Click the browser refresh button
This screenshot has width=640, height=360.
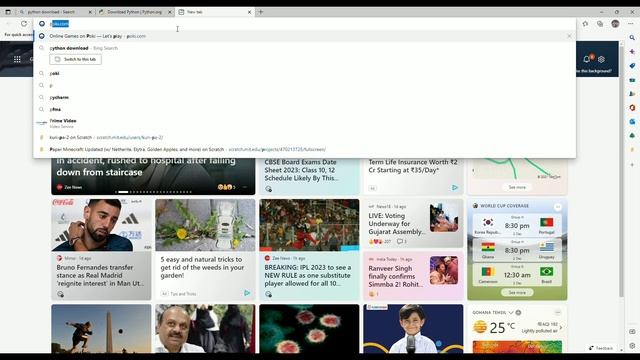pyautogui.click(x=24, y=24)
